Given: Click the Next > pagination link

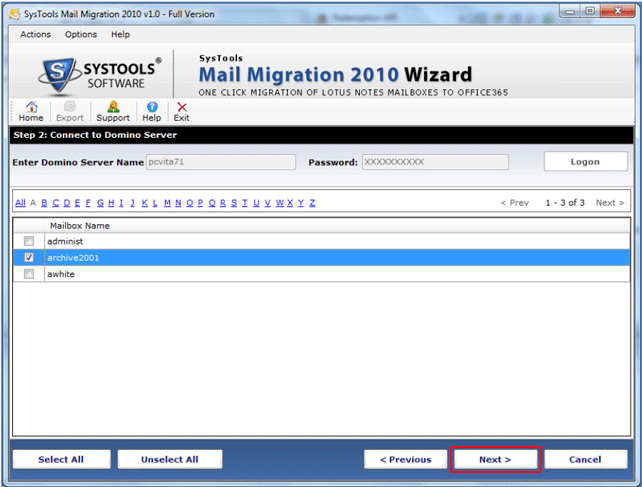Looking at the screenshot, I should tap(610, 203).
